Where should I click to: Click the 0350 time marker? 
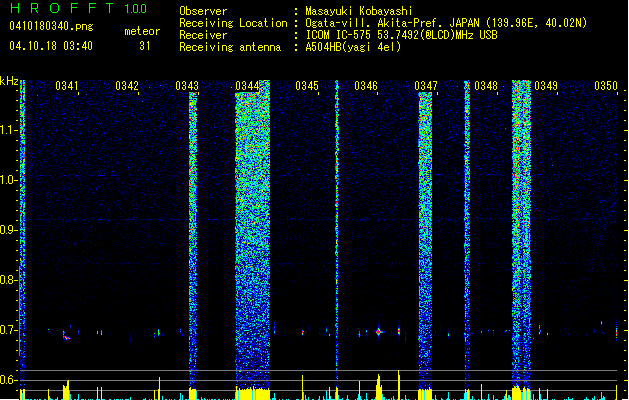(606, 86)
